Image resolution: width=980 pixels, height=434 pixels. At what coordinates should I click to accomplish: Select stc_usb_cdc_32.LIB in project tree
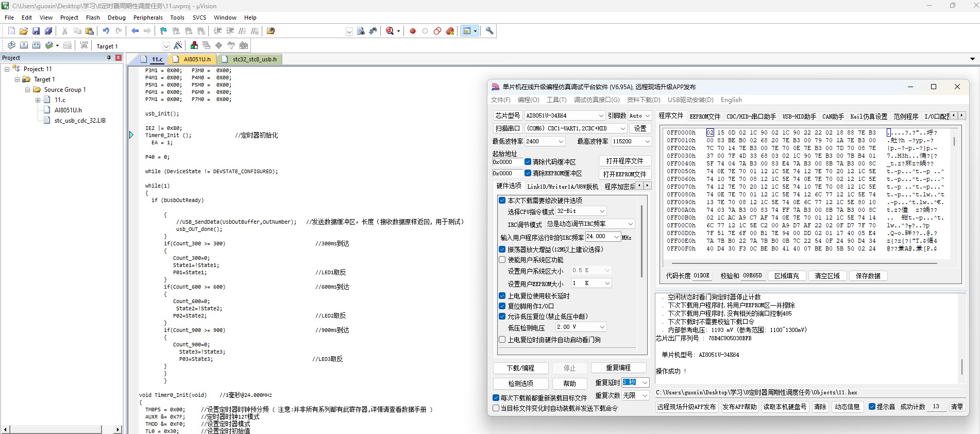coord(80,121)
